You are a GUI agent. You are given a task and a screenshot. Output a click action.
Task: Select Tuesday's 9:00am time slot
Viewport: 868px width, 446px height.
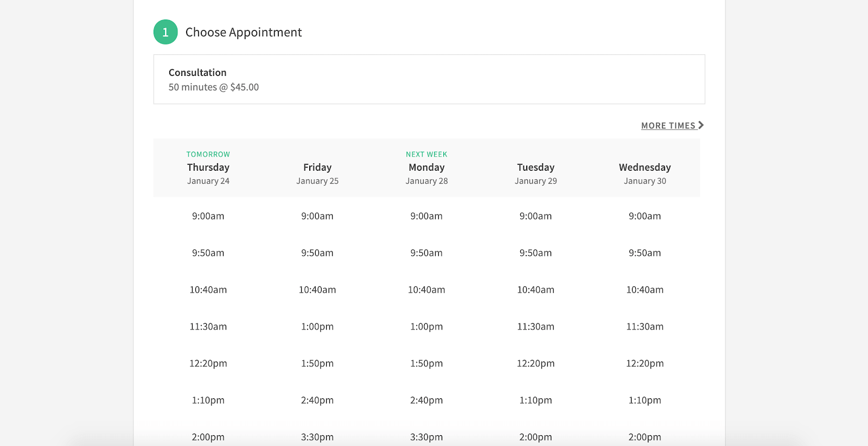coord(535,216)
